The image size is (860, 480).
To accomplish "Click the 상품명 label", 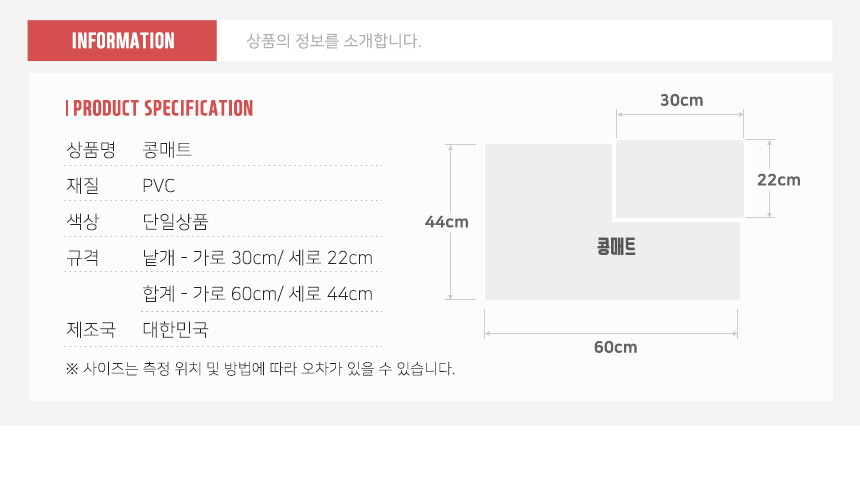I will pyautogui.click(x=91, y=149).
